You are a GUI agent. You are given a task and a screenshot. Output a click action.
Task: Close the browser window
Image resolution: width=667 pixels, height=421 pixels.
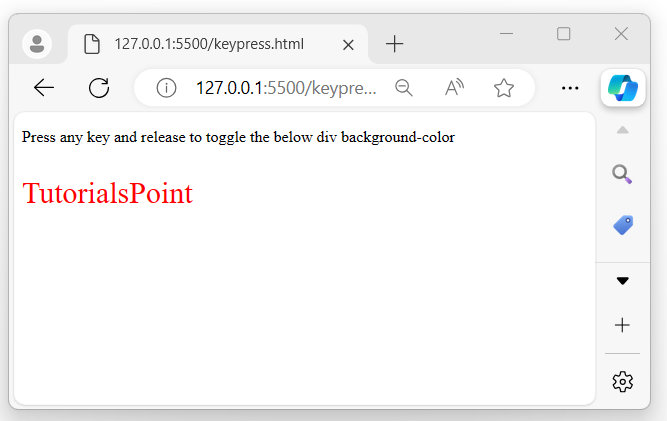(x=621, y=34)
